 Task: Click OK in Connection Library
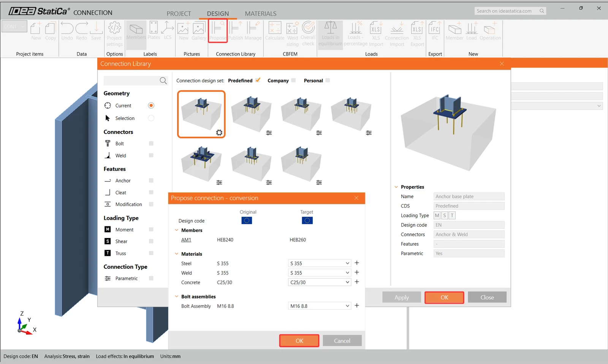[444, 297]
